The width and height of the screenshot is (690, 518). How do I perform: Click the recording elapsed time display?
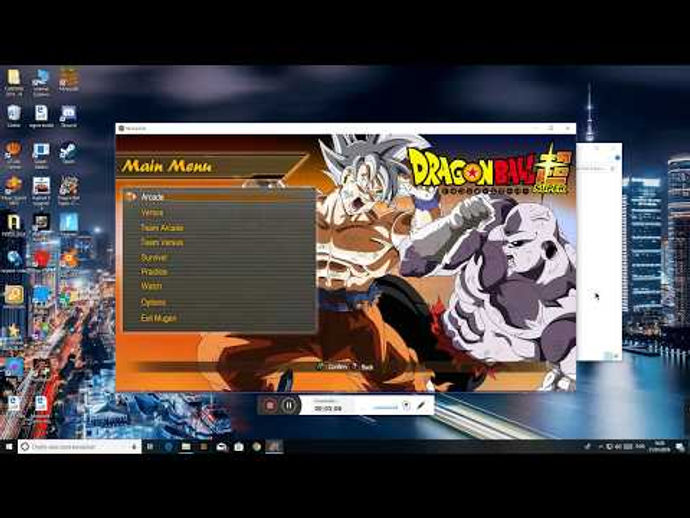[x=328, y=408]
